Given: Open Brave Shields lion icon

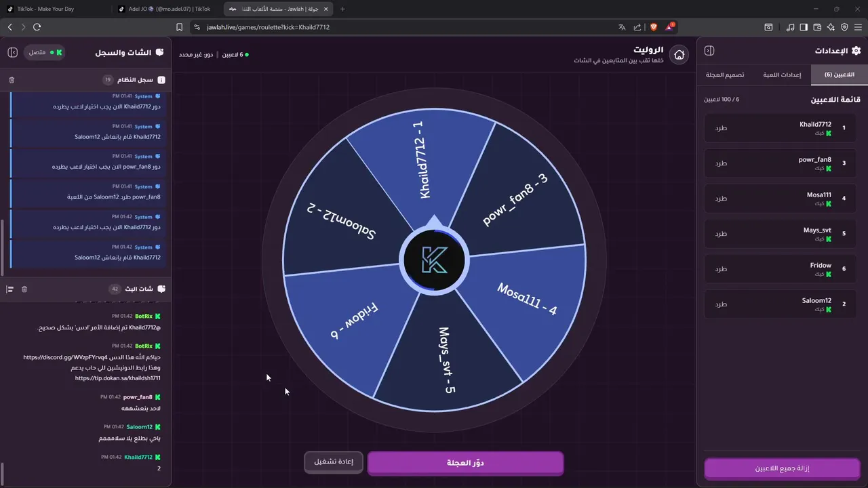Looking at the screenshot, I should point(654,27).
